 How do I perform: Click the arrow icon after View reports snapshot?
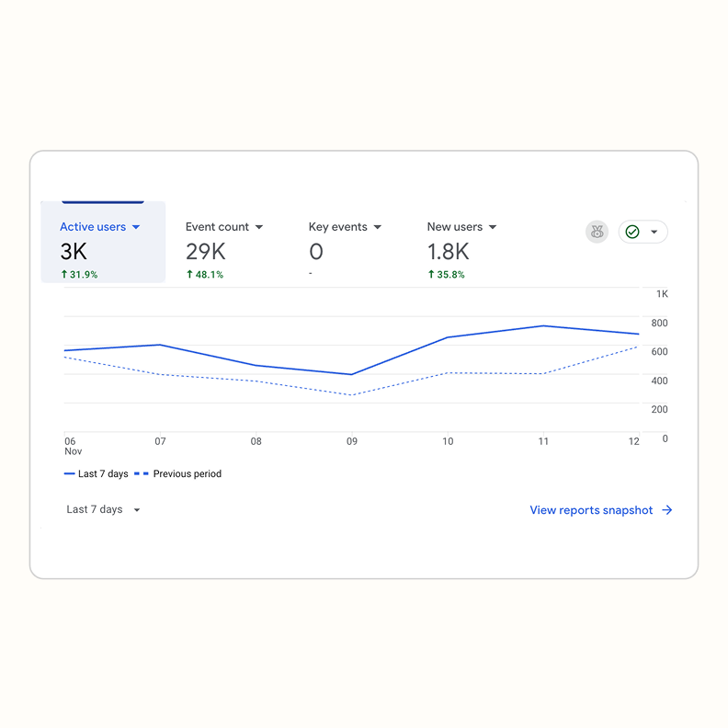[x=667, y=510]
